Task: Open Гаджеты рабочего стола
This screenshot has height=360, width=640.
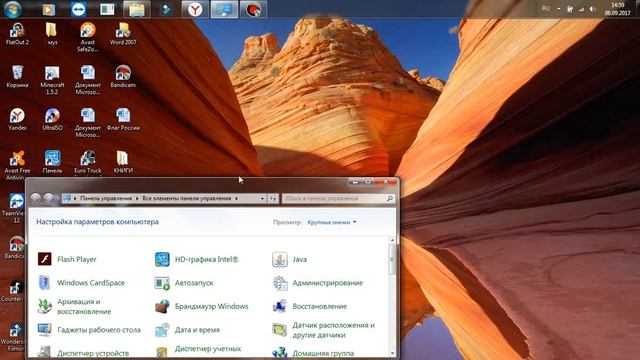Action: pos(89,329)
